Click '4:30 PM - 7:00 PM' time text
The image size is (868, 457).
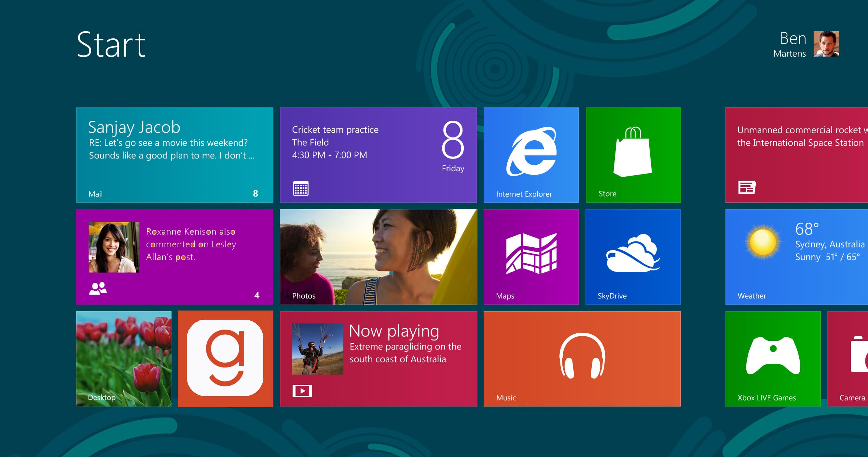point(330,155)
